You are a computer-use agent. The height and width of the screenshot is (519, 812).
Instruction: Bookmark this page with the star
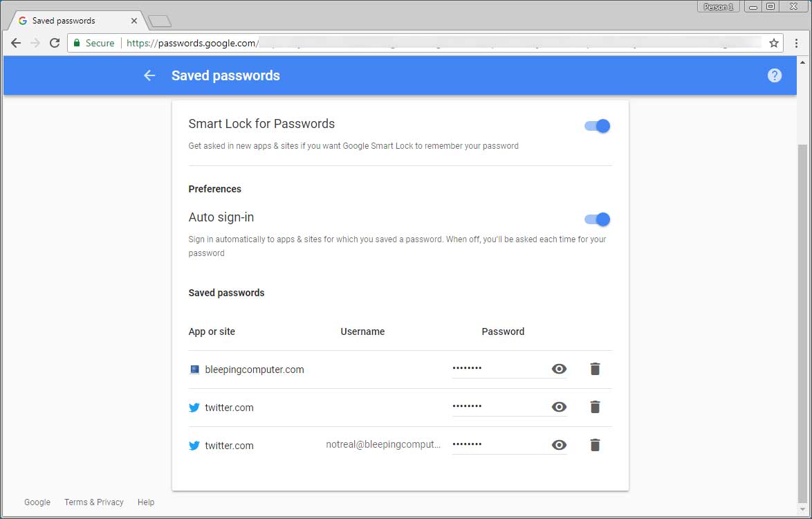tap(774, 42)
